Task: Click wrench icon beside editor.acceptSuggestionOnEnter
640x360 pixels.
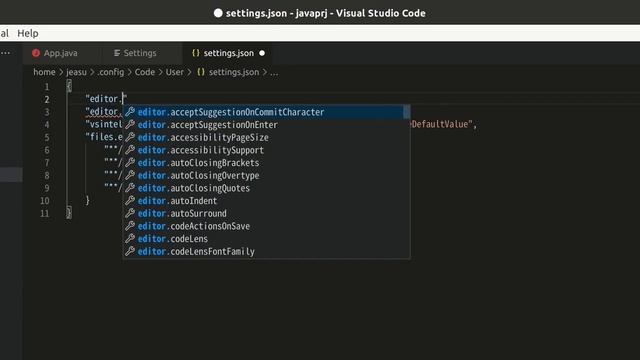Action: (130, 124)
